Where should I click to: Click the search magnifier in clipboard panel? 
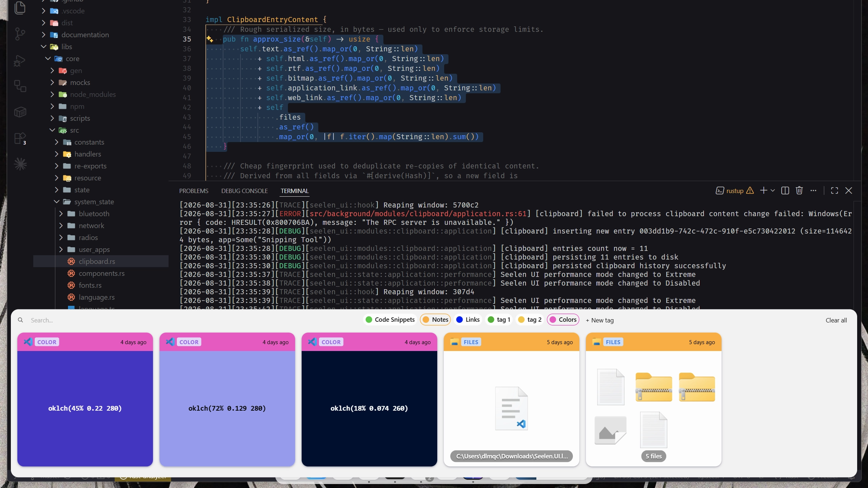[21, 320]
